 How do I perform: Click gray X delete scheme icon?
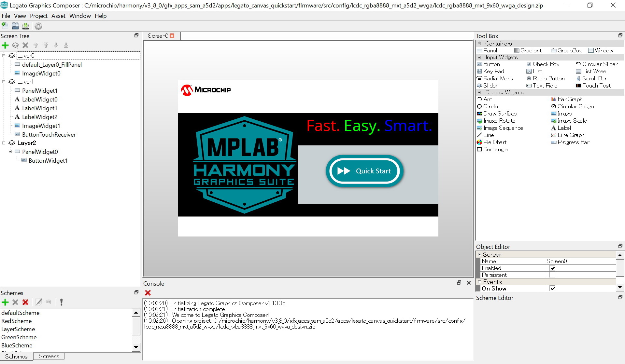15,302
